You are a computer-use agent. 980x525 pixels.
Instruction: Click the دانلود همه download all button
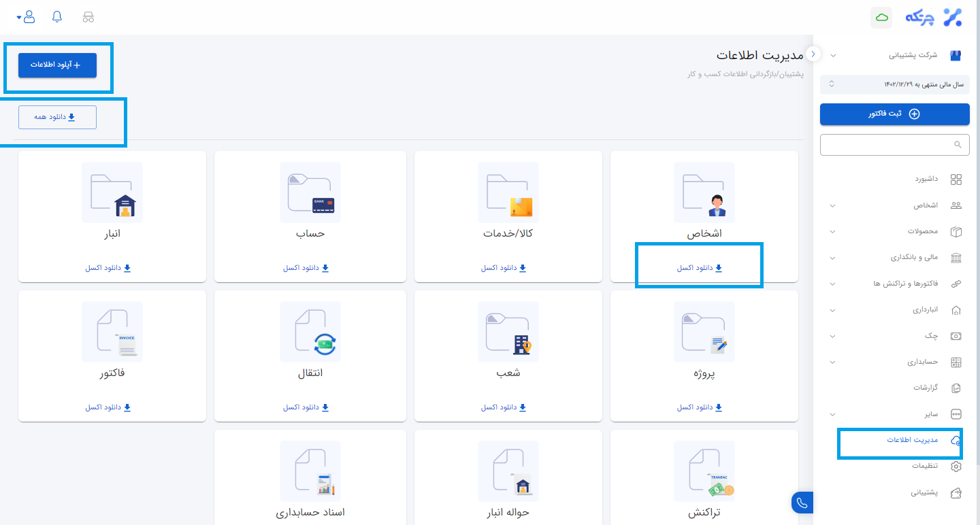(x=57, y=117)
